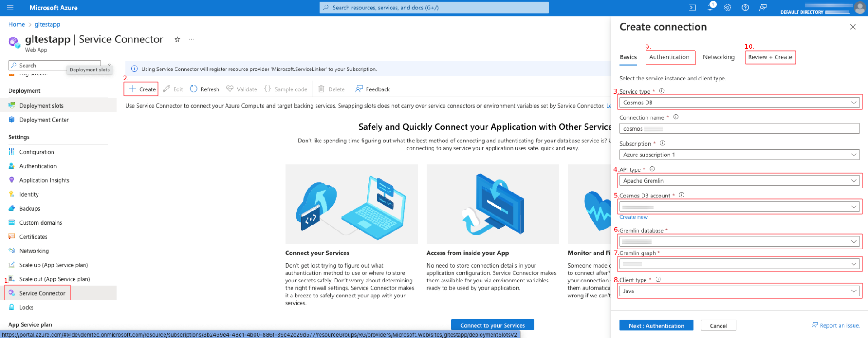Open the Client type dropdown
This screenshot has height=338, width=868.
(x=739, y=291)
